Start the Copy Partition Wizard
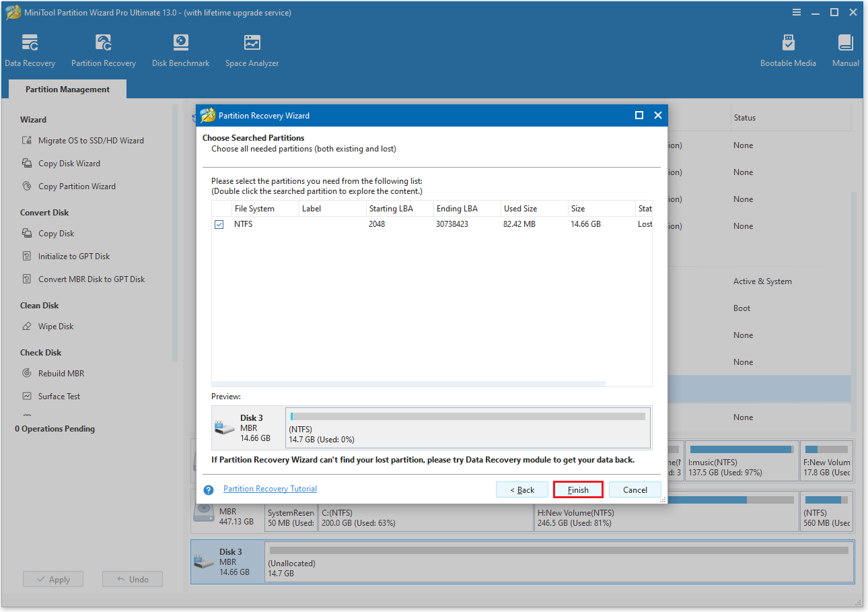 click(77, 186)
